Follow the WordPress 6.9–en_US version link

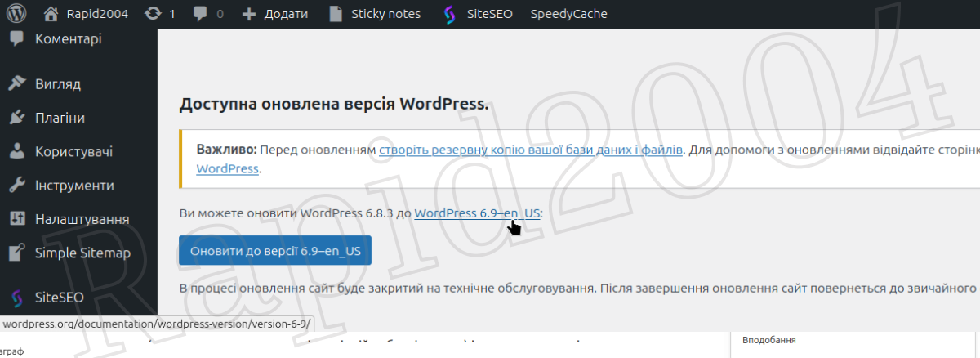pos(477,213)
